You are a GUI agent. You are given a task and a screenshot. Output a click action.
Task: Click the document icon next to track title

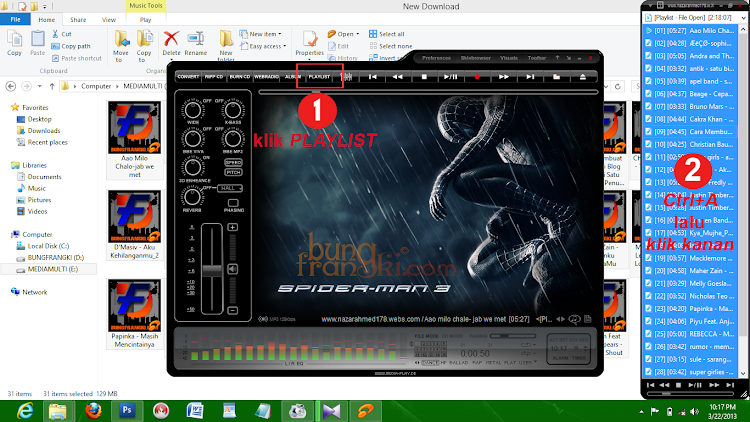(x=588, y=319)
